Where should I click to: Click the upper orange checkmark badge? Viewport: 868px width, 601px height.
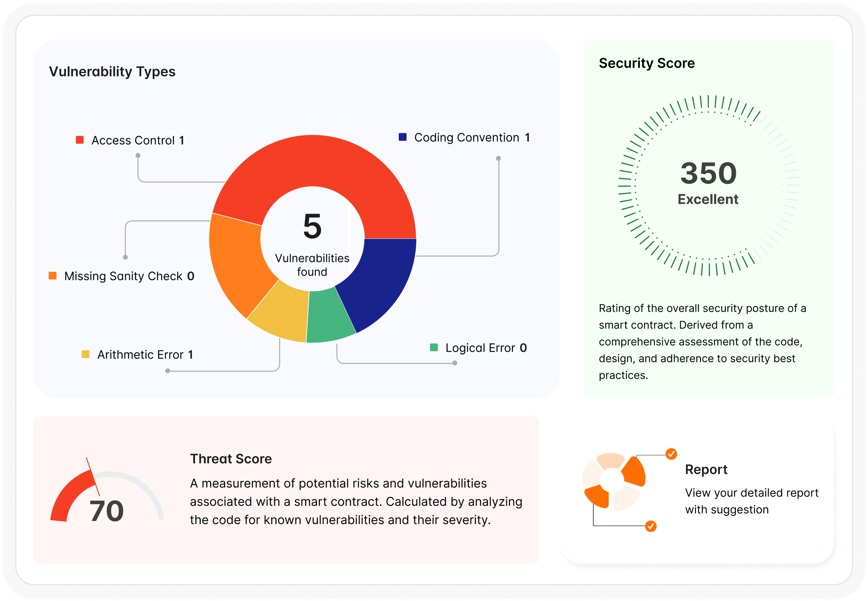pos(671,454)
